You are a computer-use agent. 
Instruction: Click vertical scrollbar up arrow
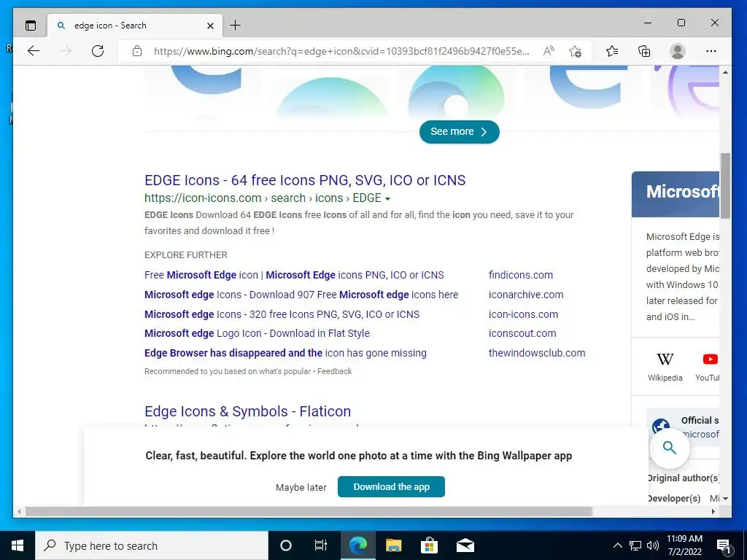coord(725,72)
